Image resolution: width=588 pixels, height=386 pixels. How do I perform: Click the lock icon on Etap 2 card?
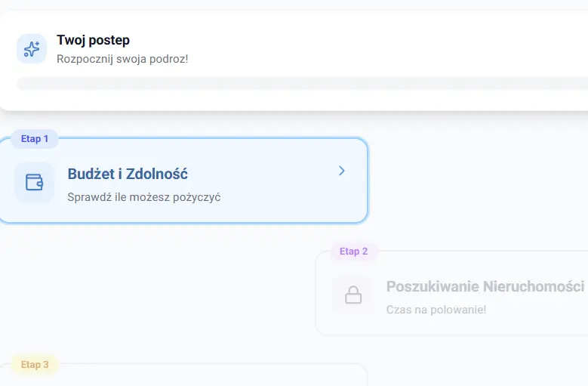click(x=352, y=295)
